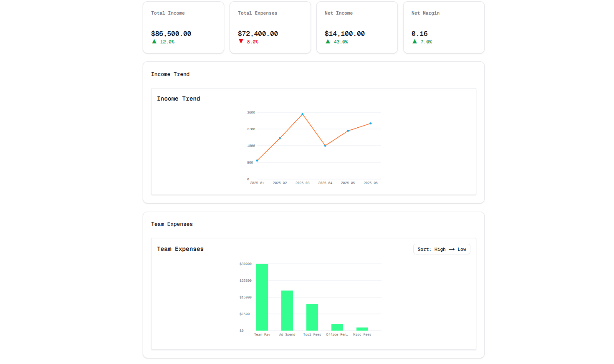Click the 2025-04 data point on Income Trend
The image size is (614, 364).
coord(325,146)
